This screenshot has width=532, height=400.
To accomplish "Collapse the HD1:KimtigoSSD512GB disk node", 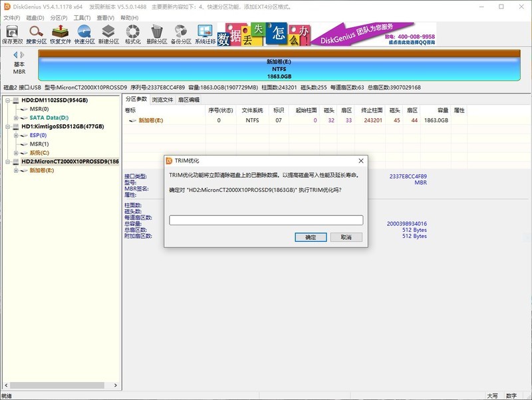I will (8, 126).
